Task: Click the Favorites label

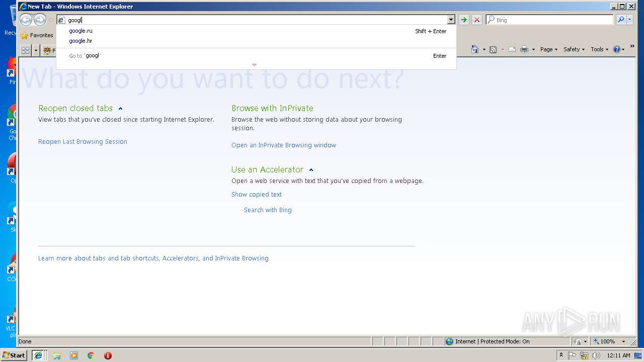Action: click(42, 36)
